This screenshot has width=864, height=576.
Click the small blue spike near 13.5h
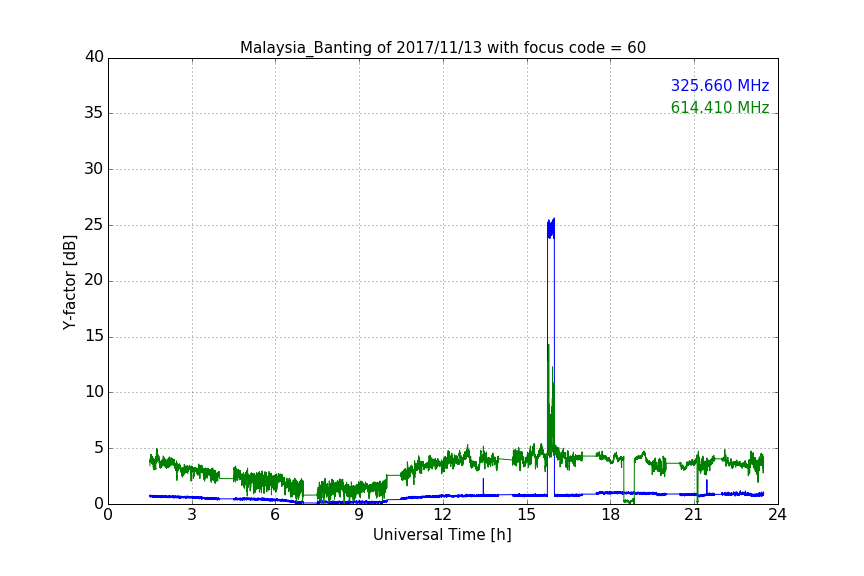[x=483, y=485]
